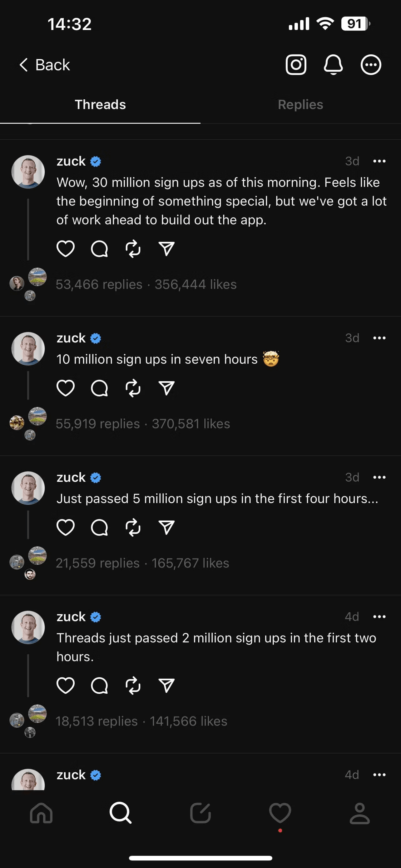Screen dimensions: 401x868
Task: Open Instagram profile icon in header
Action: pos(296,64)
